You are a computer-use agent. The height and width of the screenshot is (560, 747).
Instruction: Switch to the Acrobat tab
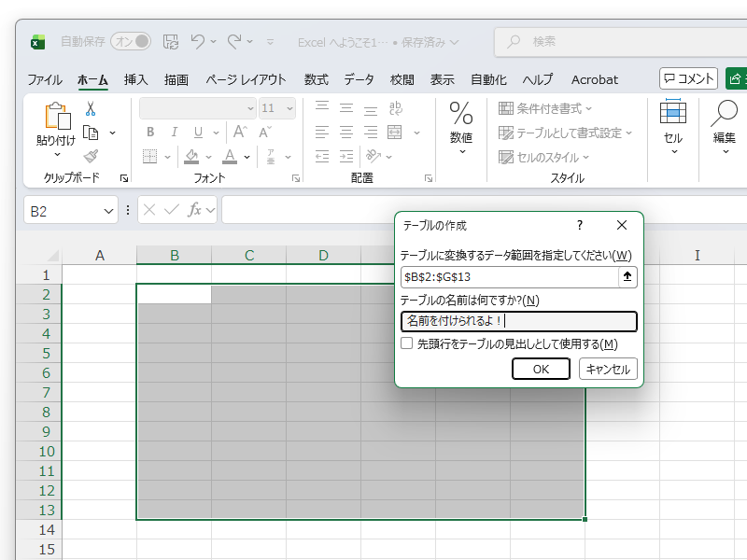point(595,79)
